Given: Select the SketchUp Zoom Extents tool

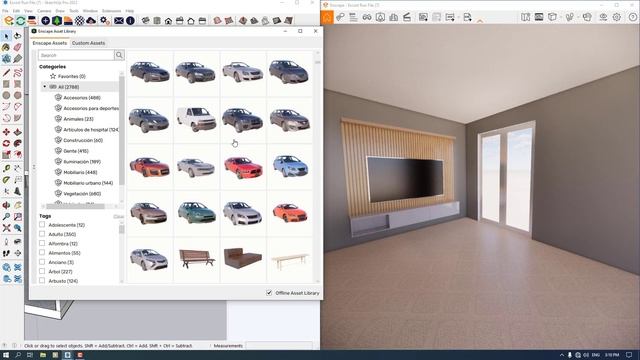Looking at the screenshot, I should point(6,228).
